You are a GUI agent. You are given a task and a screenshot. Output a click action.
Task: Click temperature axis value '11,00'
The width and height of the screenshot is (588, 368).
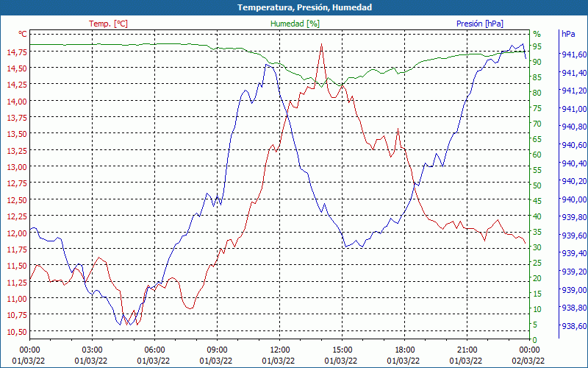pyautogui.click(x=17, y=299)
